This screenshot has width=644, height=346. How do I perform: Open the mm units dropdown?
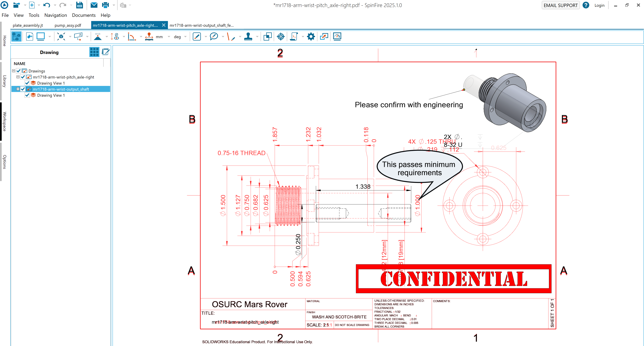coord(169,37)
